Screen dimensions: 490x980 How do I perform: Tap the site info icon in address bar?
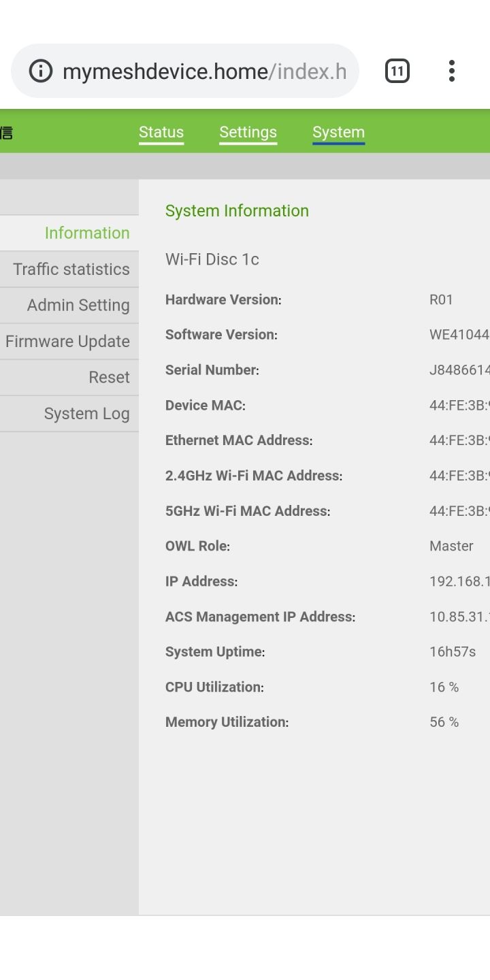pos(41,71)
